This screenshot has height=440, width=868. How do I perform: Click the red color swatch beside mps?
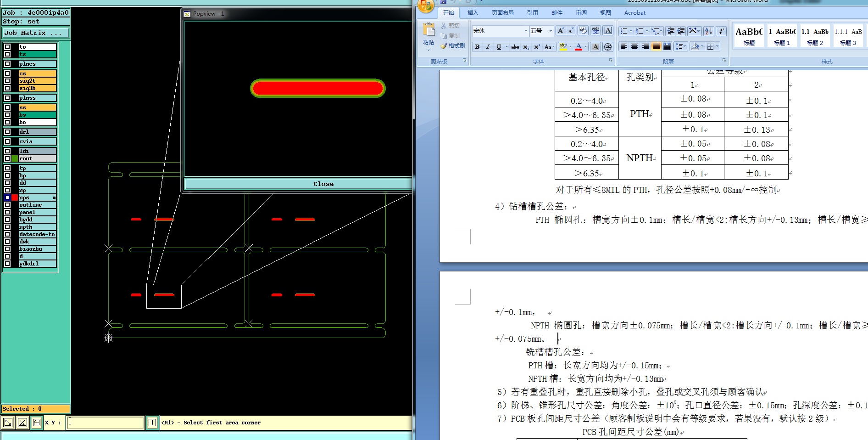[x=15, y=197]
